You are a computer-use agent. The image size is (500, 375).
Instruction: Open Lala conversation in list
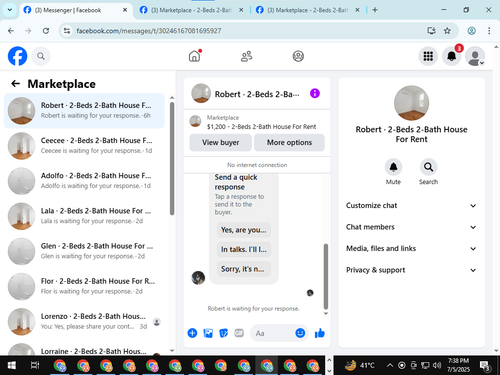pyautogui.click(x=84, y=216)
